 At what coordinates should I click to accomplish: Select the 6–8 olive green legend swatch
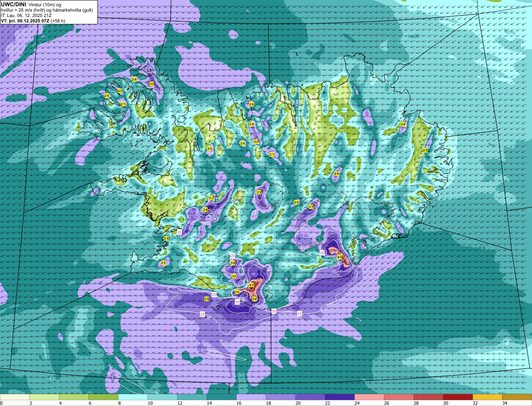click(103, 397)
